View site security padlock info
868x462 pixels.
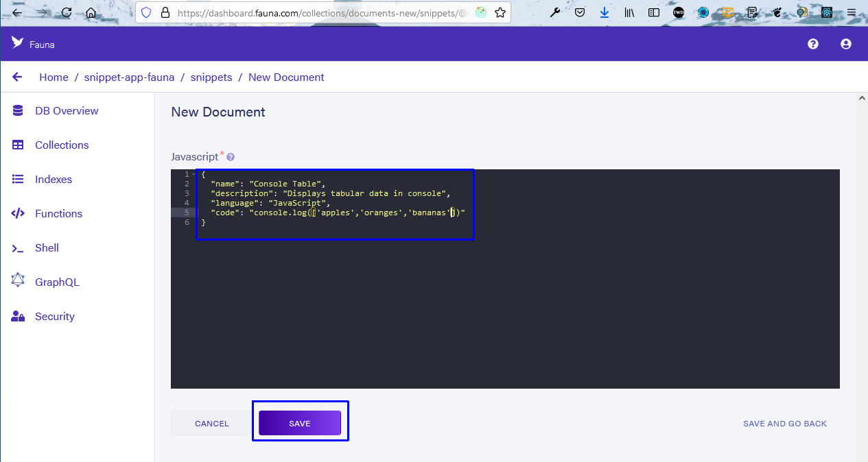click(165, 12)
